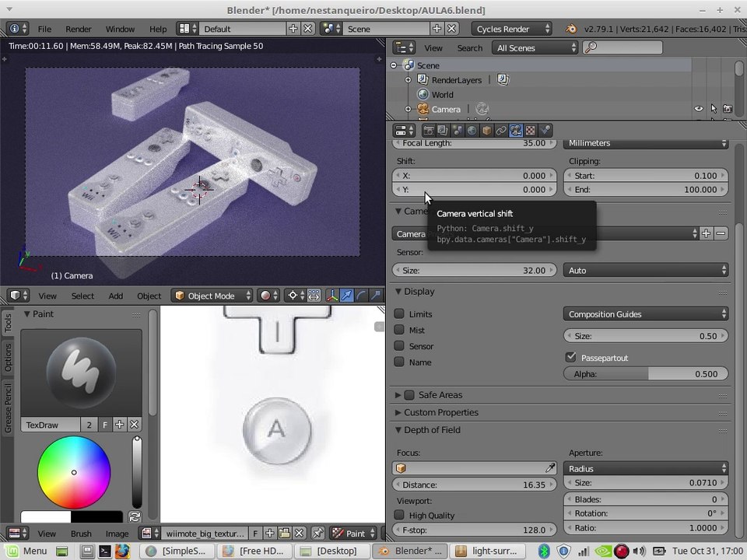Open the sensor fit Auto dropdown
The height and width of the screenshot is (560, 747).
646,271
